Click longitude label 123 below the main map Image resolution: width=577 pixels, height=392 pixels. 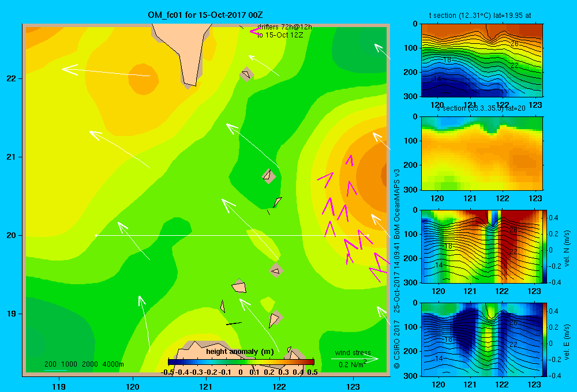353,386
